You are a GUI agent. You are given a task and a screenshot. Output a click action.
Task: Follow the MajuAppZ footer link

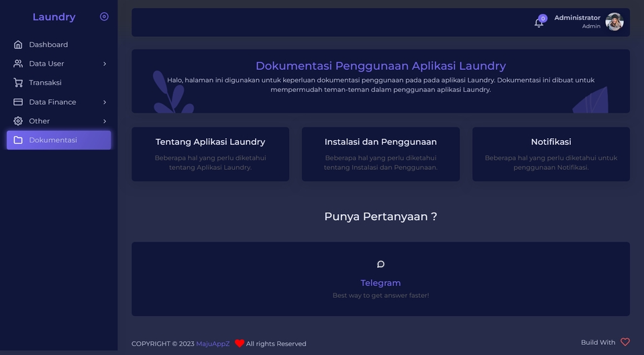tap(213, 344)
